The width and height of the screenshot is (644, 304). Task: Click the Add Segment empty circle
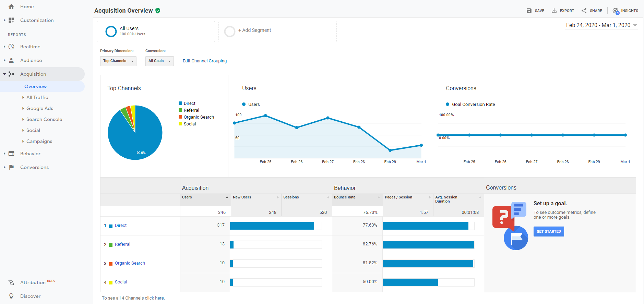230,32
